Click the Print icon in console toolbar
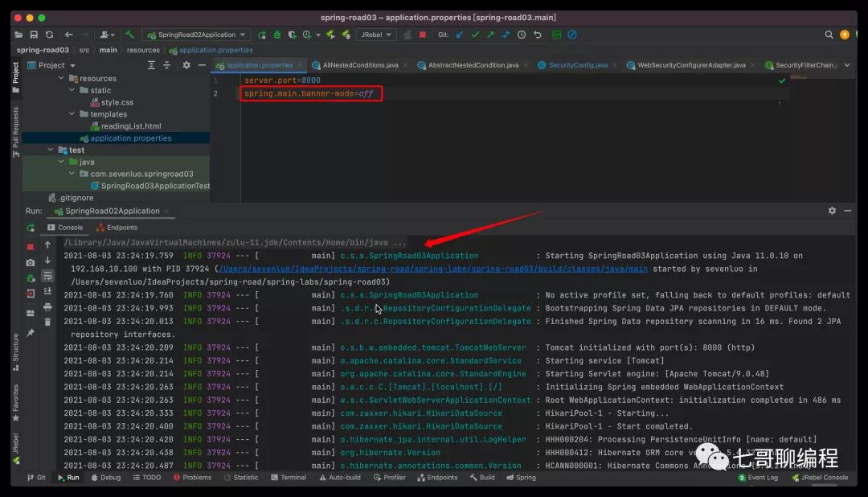This screenshot has width=868, height=497. tap(47, 306)
